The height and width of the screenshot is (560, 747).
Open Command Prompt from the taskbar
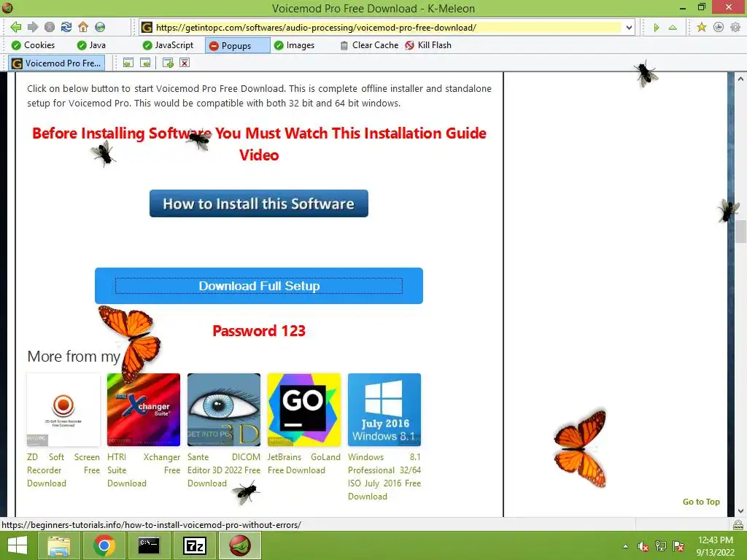coord(149,545)
